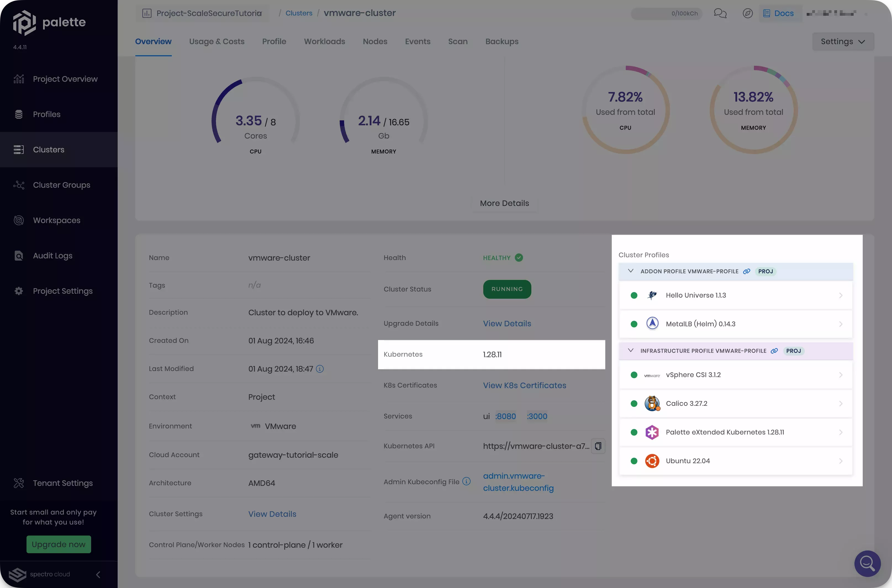Collapse the Addon Profile VMware-Profile section
Viewport: 892px width, 588px height.
630,271
